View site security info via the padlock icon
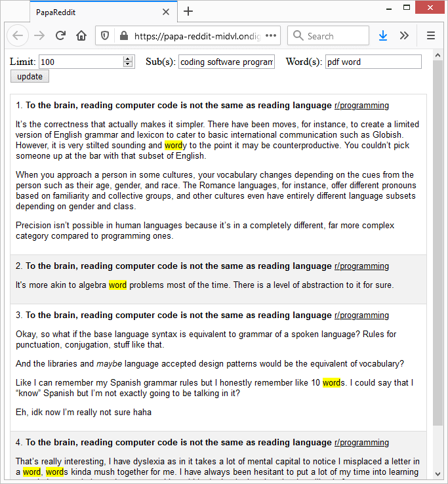Image resolution: width=448 pixels, height=484 pixels. (x=124, y=36)
